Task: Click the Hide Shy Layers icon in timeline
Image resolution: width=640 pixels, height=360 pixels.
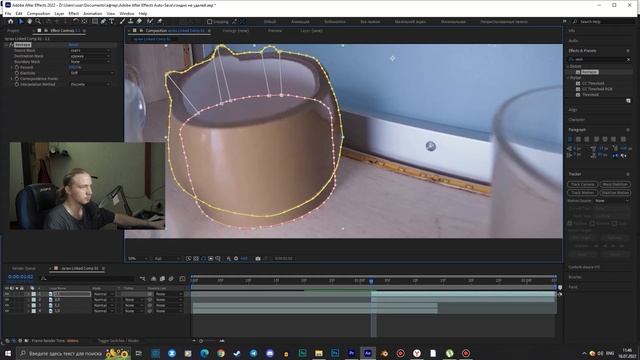Action: pos(153,279)
